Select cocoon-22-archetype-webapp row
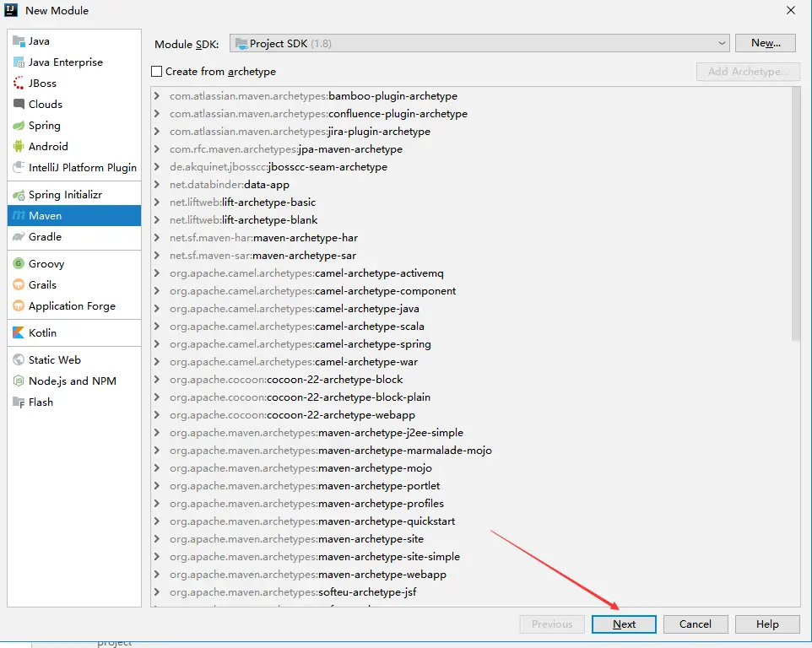Viewport: 812px width, 648px height. [471, 414]
